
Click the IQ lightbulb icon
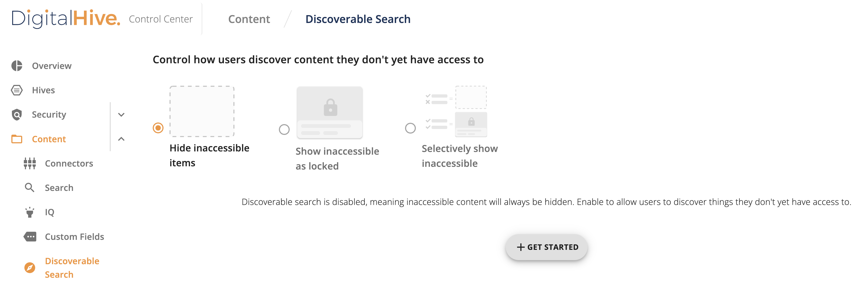pos(30,212)
